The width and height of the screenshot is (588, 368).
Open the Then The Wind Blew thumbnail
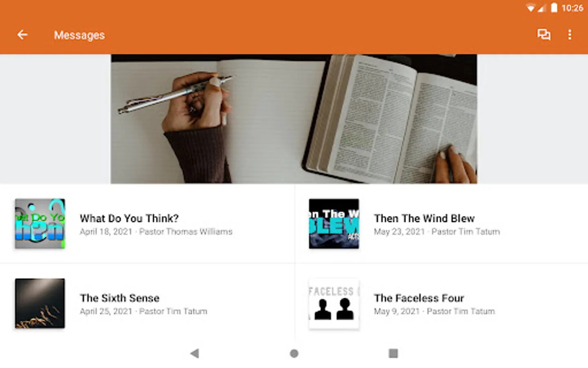click(334, 224)
